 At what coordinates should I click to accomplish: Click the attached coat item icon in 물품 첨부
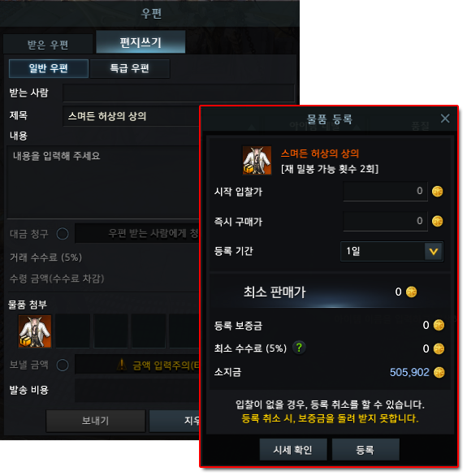point(35,331)
